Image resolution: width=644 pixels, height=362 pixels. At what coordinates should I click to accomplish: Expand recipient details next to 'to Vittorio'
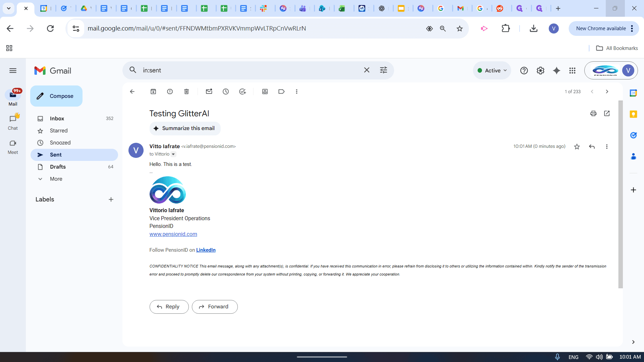pos(173,154)
